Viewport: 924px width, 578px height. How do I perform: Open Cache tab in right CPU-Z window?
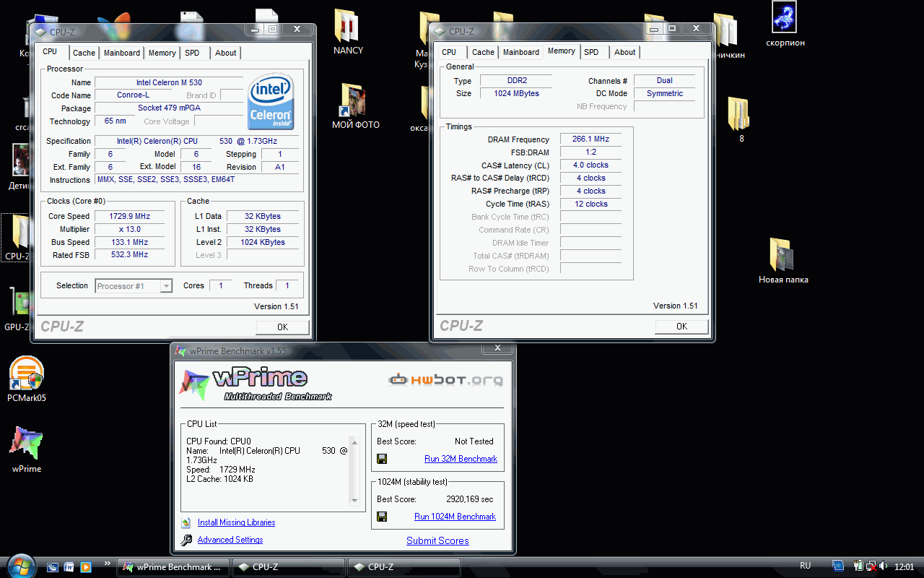click(483, 52)
